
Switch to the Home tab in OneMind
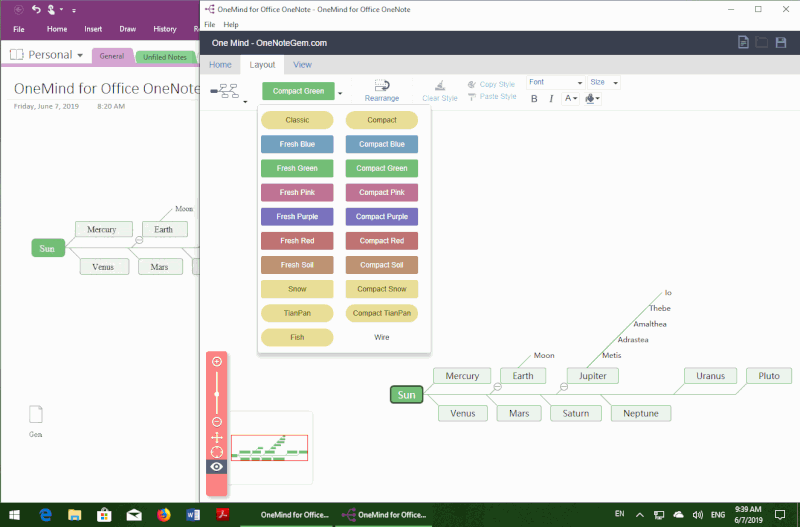click(x=220, y=65)
